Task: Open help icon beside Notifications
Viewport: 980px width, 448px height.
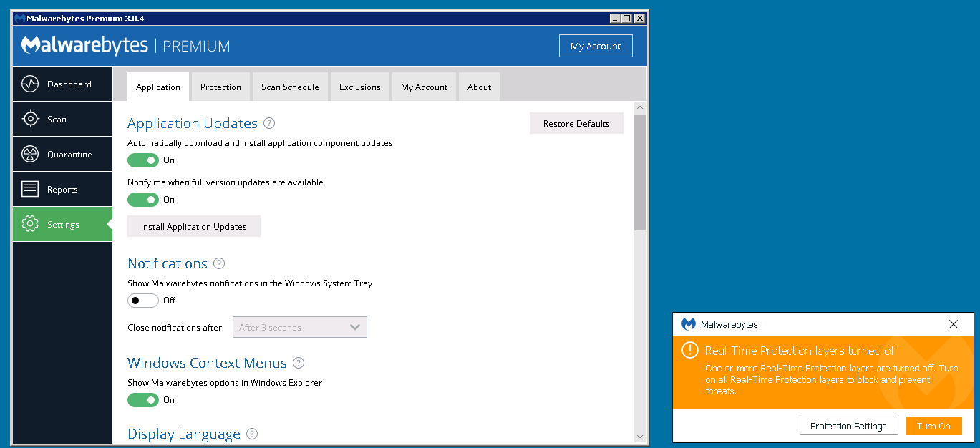Action: pyautogui.click(x=219, y=263)
